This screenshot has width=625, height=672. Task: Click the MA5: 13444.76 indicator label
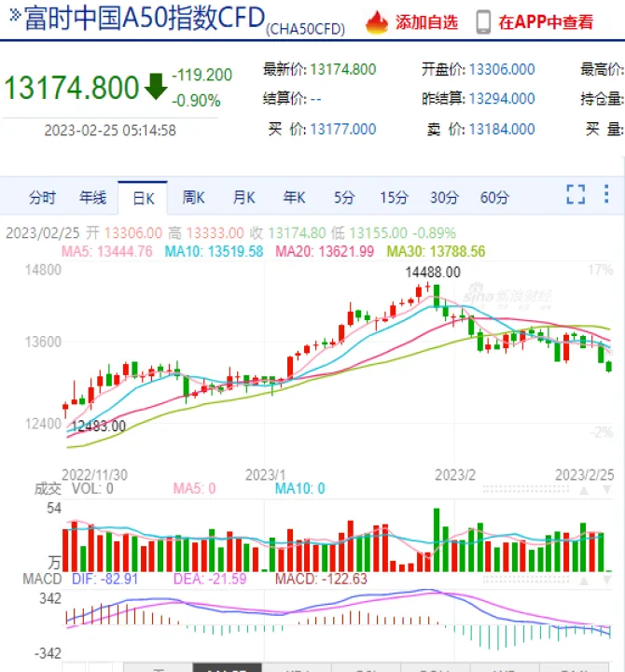coord(106,251)
